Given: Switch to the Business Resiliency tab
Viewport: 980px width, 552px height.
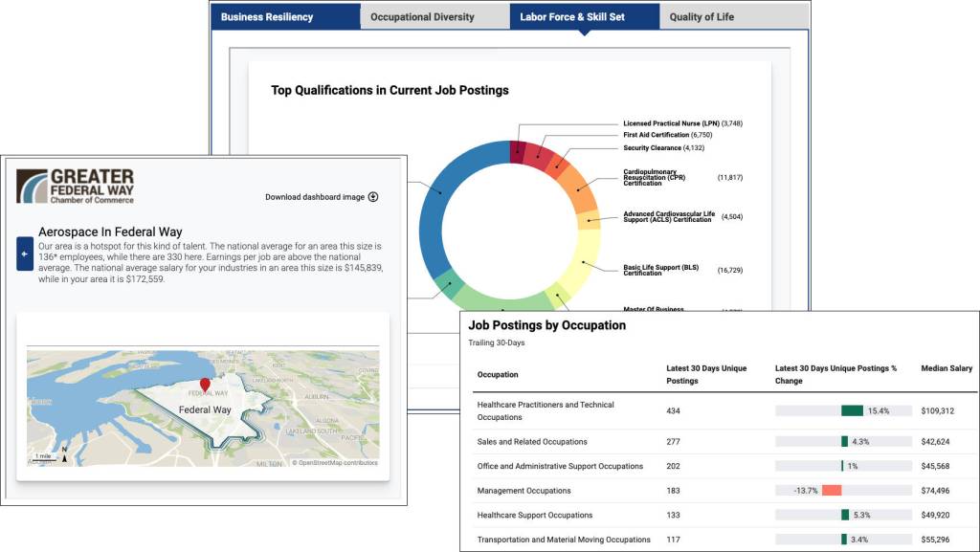Looking at the screenshot, I should (x=266, y=16).
